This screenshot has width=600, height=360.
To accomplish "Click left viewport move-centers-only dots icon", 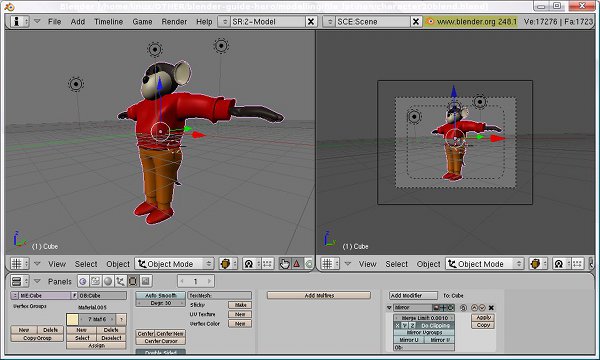I will (267, 264).
